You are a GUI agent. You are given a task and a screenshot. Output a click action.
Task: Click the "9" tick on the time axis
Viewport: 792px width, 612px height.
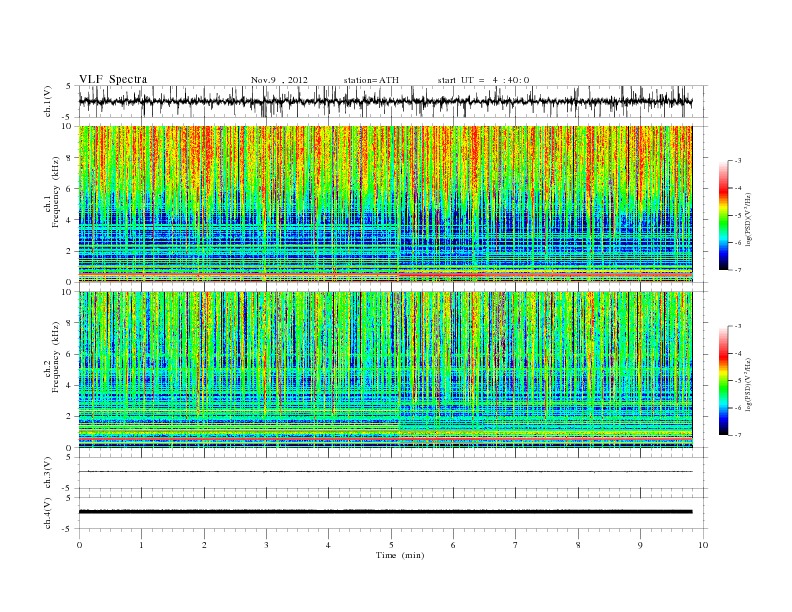640,545
